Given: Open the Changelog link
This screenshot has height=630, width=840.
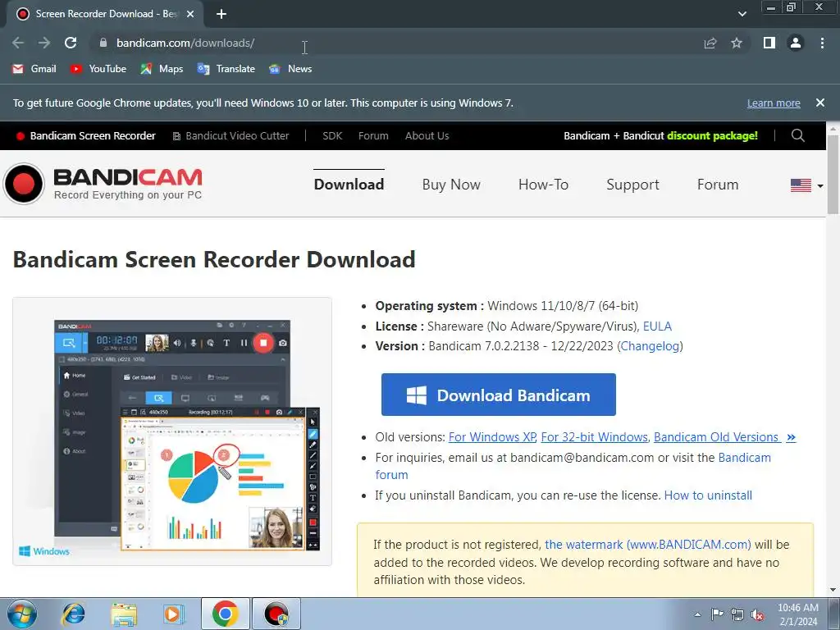Looking at the screenshot, I should coord(650,346).
